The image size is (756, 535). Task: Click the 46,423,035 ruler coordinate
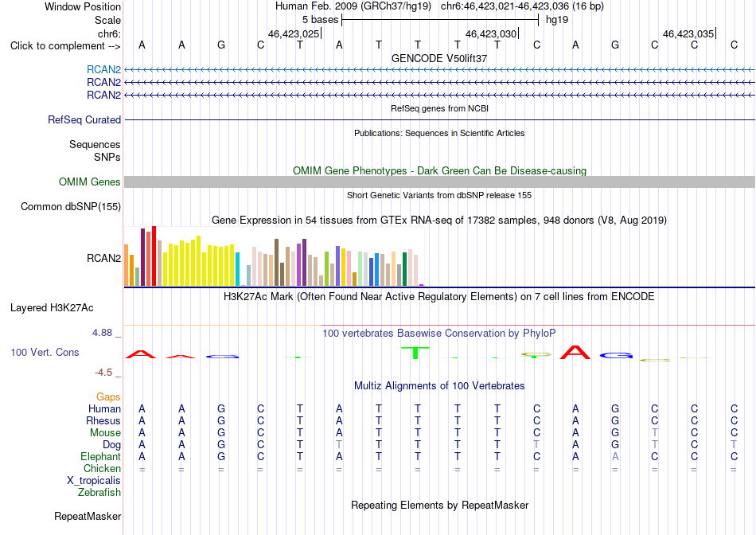click(x=688, y=33)
